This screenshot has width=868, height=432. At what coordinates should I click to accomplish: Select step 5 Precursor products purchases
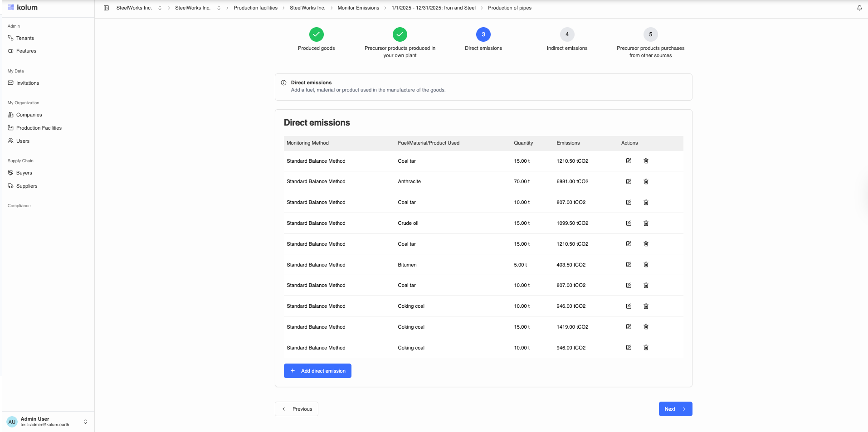650,34
